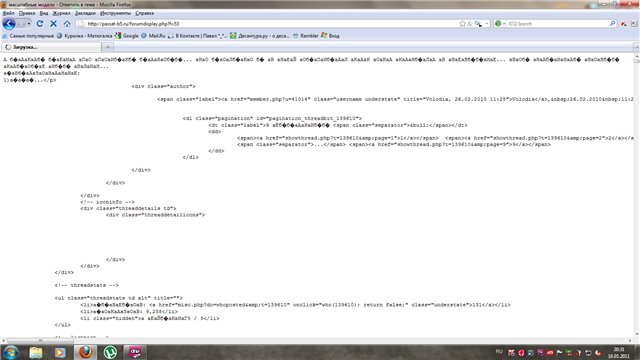Image resolution: width=640 pixels, height=360 pixels.
Task: Open a new tab with plus button
Action: click(108, 47)
